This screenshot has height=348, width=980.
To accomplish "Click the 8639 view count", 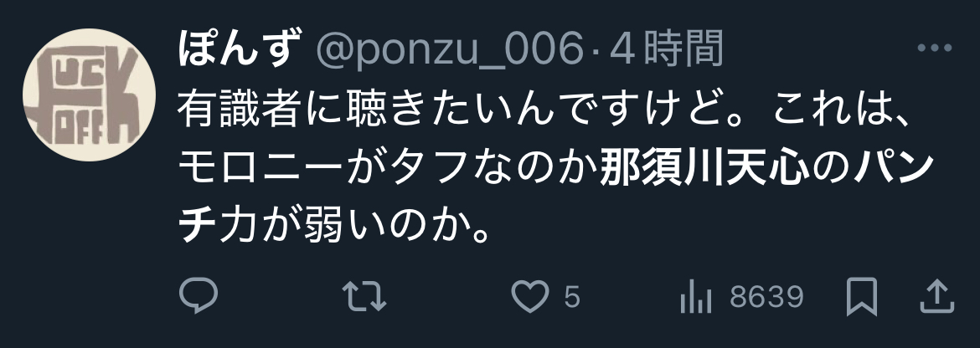I will tap(766, 297).
